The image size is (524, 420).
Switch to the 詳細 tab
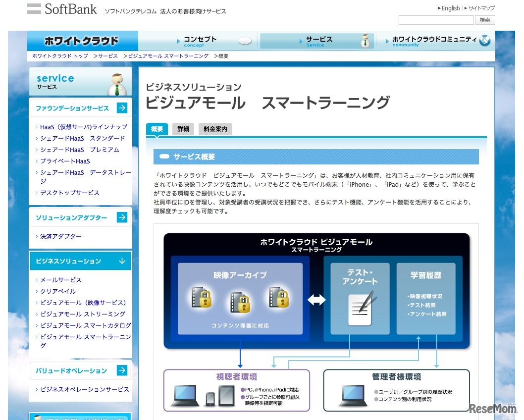point(183,129)
